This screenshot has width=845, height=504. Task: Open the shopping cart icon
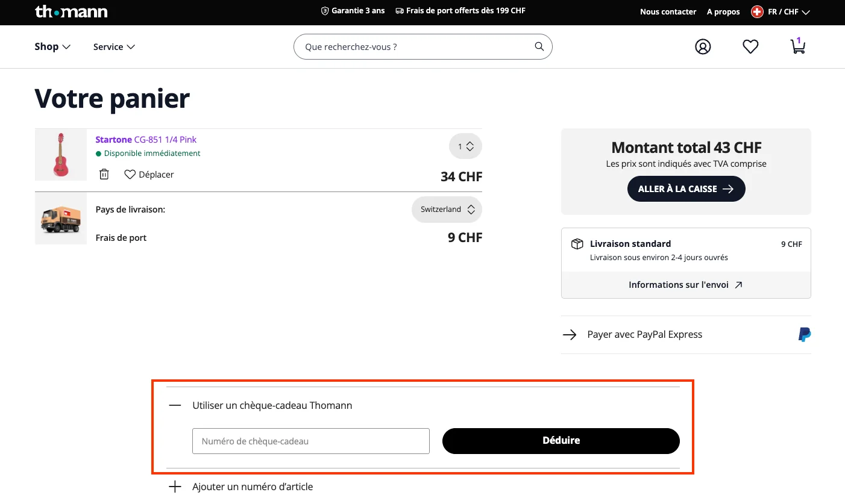pyautogui.click(x=797, y=46)
